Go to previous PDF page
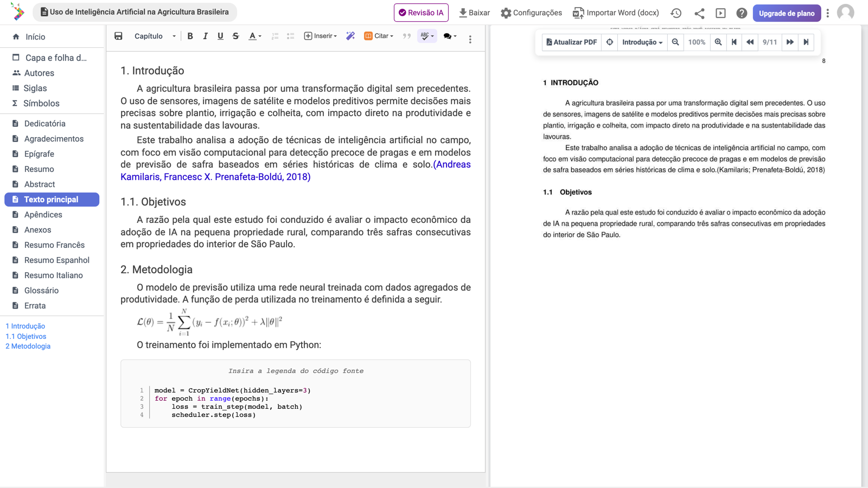The height and width of the screenshot is (488, 868). [750, 42]
